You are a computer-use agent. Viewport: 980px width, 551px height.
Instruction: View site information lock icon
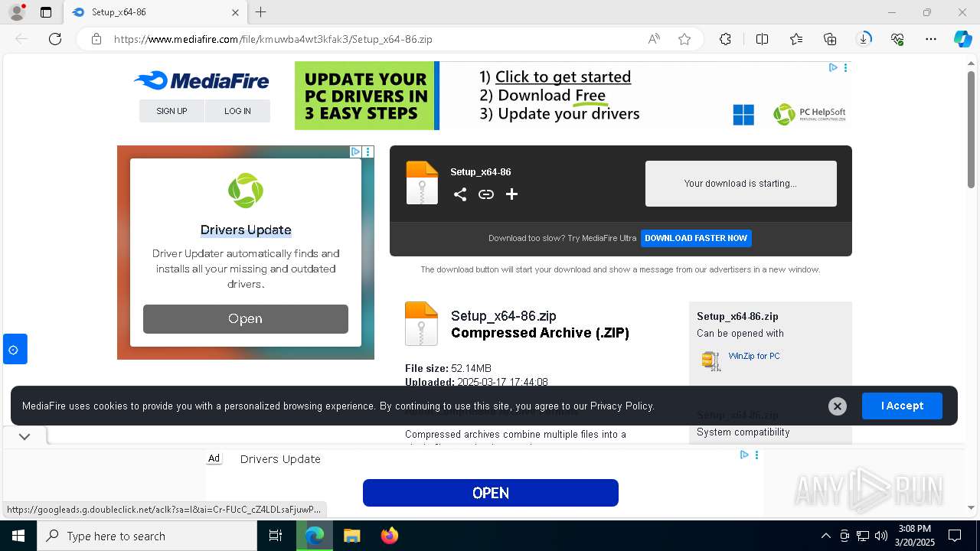click(96, 39)
